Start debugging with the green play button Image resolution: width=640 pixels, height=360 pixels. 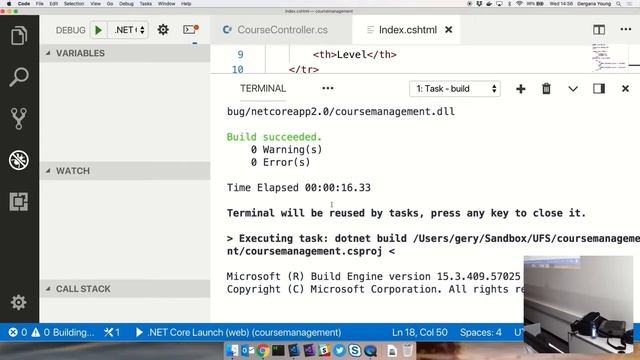click(98, 30)
